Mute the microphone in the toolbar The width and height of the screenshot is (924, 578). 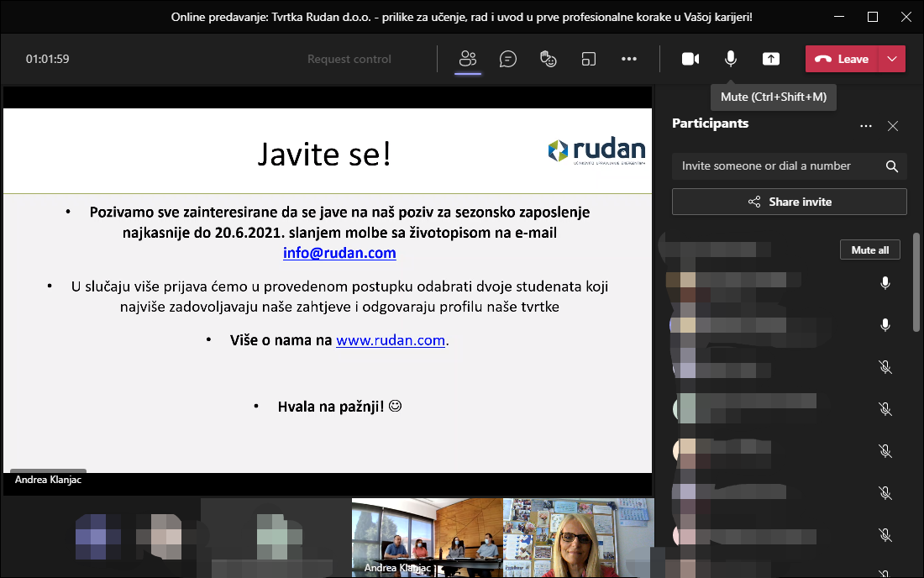731,59
